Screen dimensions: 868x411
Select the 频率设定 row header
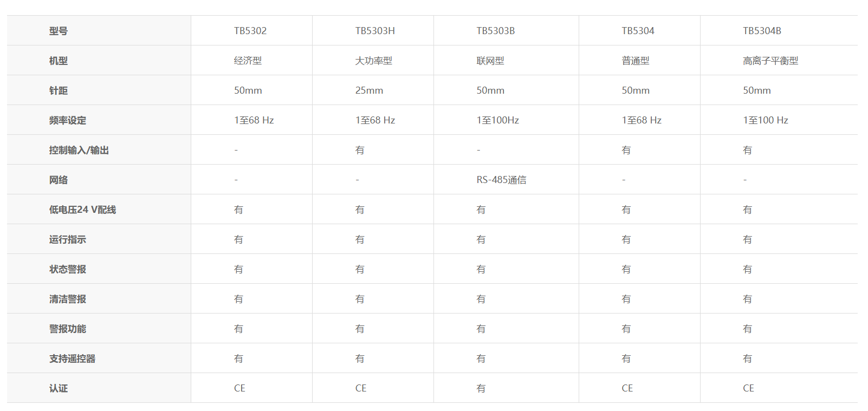click(68, 120)
